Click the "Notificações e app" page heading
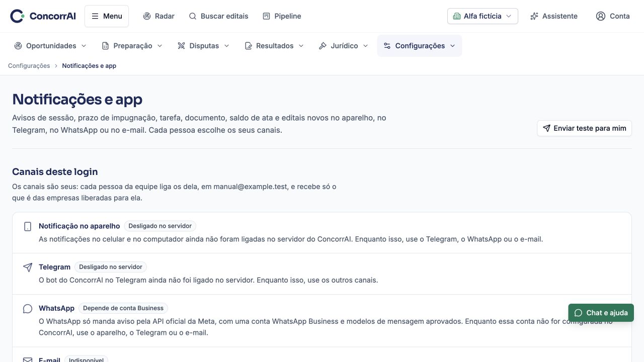Viewport: 644px width, 362px height. pyautogui.click(x=77, y=99)
